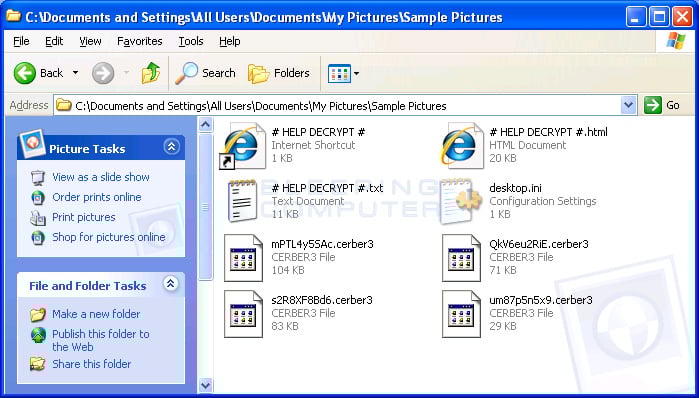Select the HELP DECRYPT .txt notepad icon
This screenshot has height=398, width=699.
coord(242,201)
